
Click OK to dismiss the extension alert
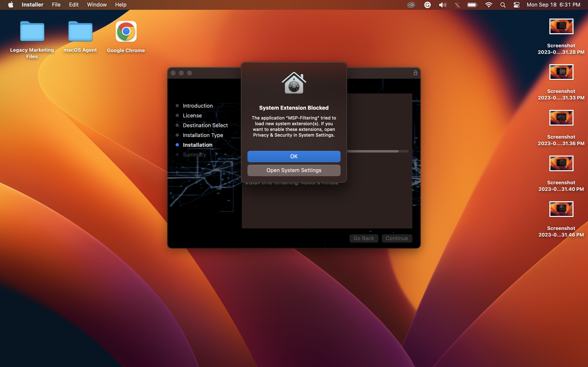(294, 156)
